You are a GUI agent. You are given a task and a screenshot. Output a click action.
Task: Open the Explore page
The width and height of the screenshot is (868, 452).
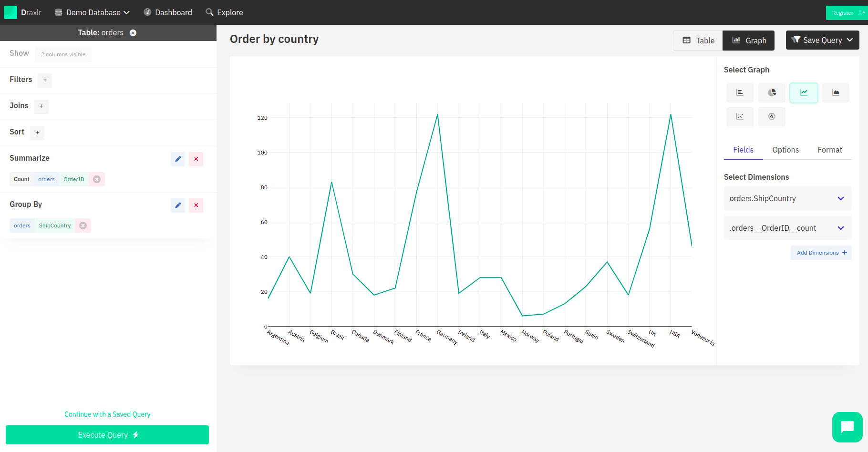point(224,12)
